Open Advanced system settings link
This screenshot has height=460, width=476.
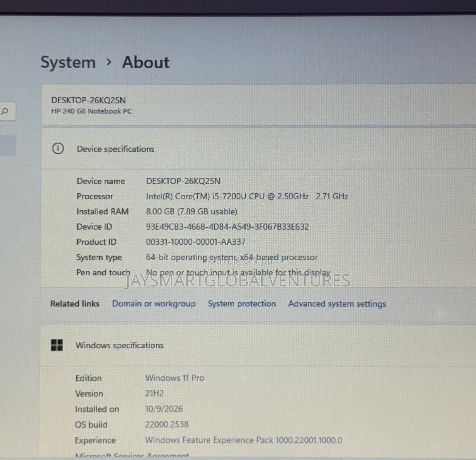[x=337, y=304]
